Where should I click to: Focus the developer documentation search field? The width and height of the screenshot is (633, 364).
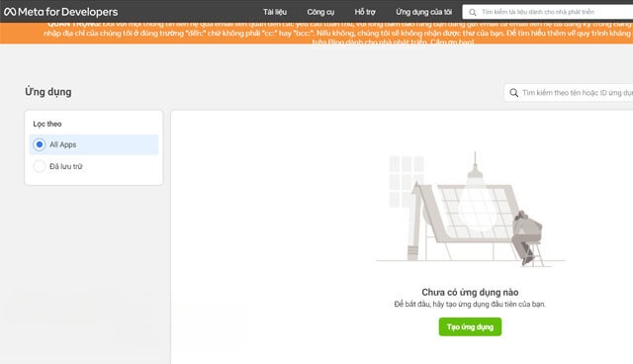pyautogui.click(x=548, y=12)
